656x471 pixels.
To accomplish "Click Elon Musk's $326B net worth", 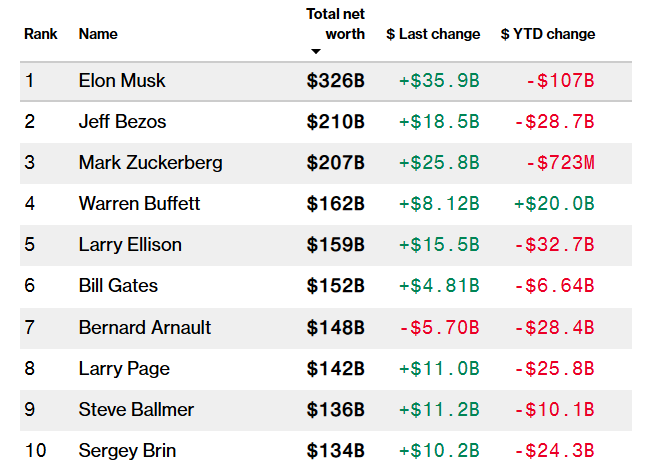I will [x=335, y=81].
